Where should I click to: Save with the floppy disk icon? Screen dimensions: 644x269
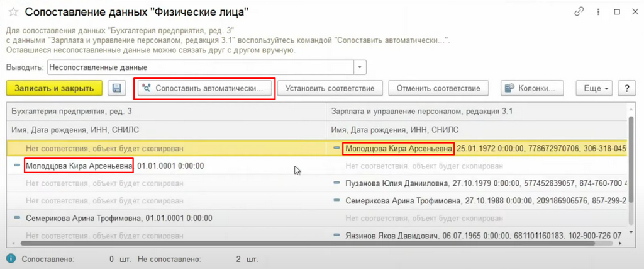pos(116,88)
